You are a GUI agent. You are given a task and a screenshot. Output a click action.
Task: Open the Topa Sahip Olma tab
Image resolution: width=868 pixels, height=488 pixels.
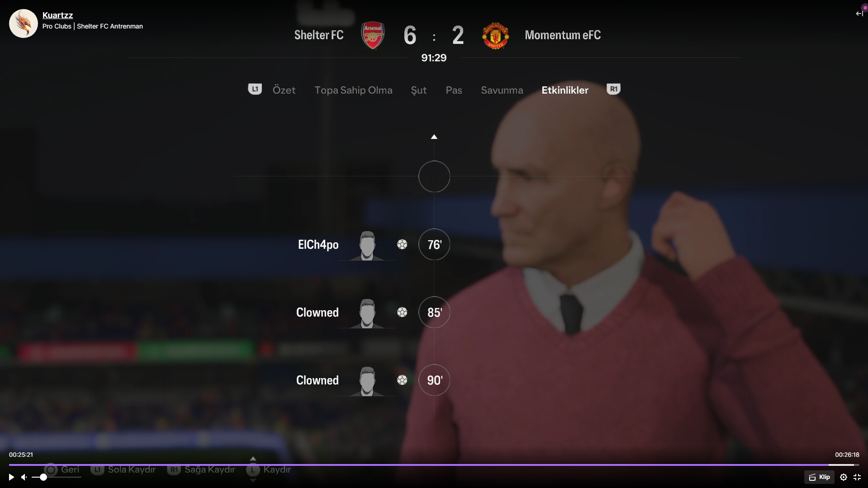[354, 90]
